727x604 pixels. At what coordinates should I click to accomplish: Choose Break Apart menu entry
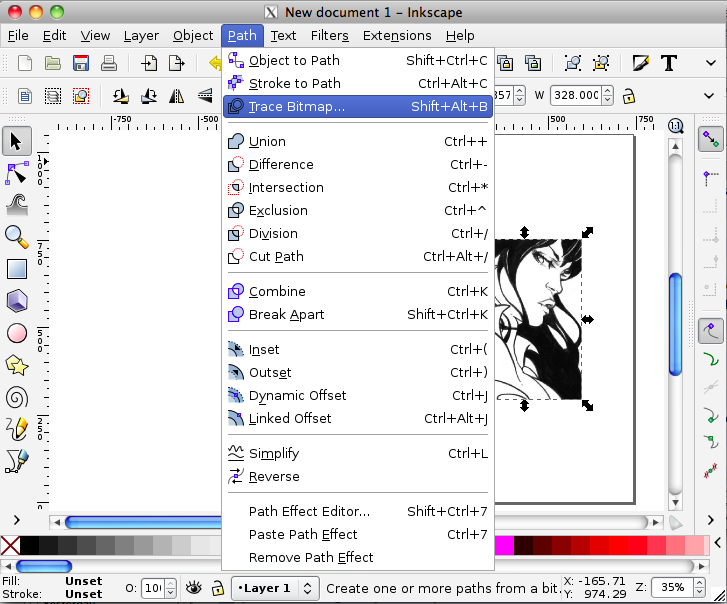pyautogui.click(x=357, y=314)
